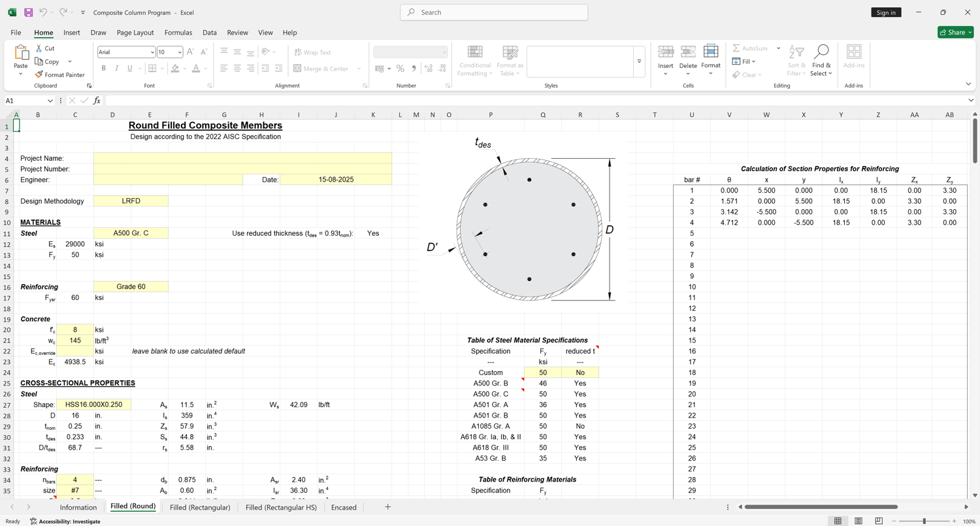Increase font size with the larger A
Image resolution: width=980 pixels, height=526 pixels.
coord(190,52)
